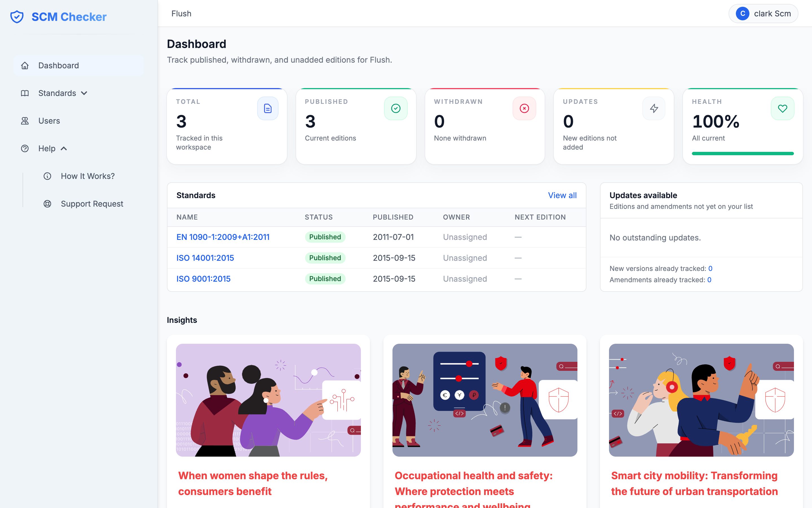Expand the Standards menu chevron

84,93
